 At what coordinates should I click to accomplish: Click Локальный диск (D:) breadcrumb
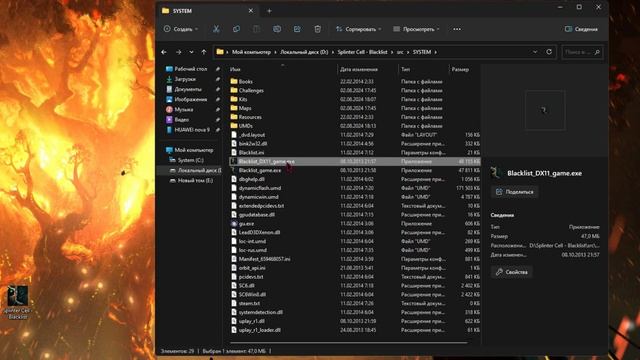click(304, 52)
